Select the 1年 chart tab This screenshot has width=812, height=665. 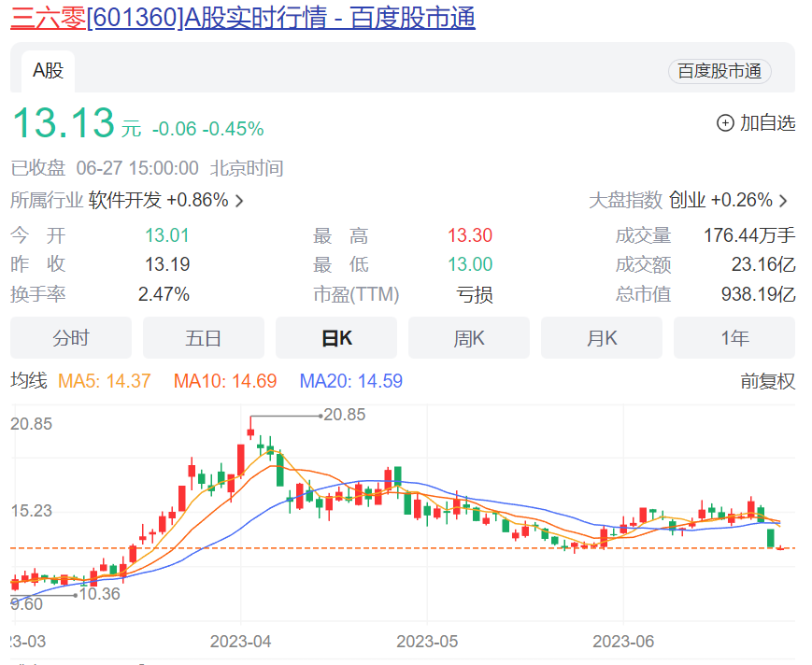pos(734,338)
